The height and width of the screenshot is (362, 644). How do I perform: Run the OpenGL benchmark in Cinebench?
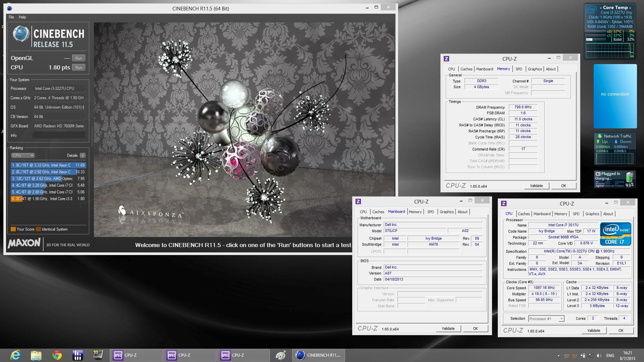pos(78,58)
